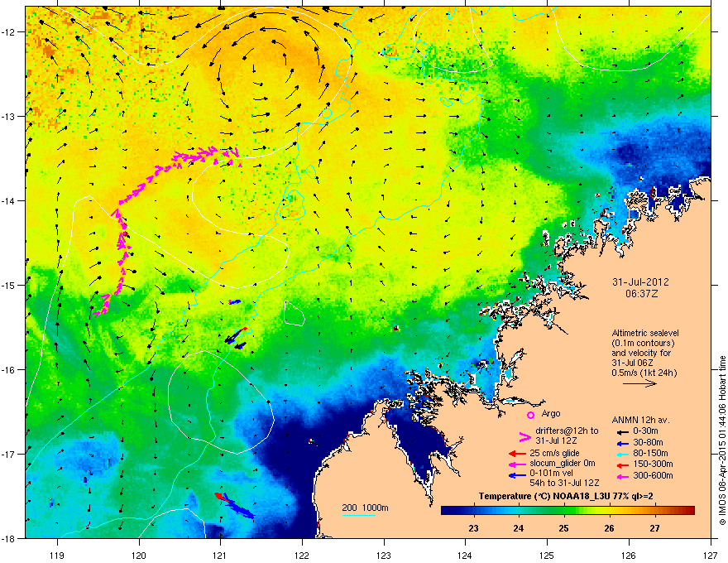Click the 120 longitude tick label
728x563 pixels.
coord(139,555)
